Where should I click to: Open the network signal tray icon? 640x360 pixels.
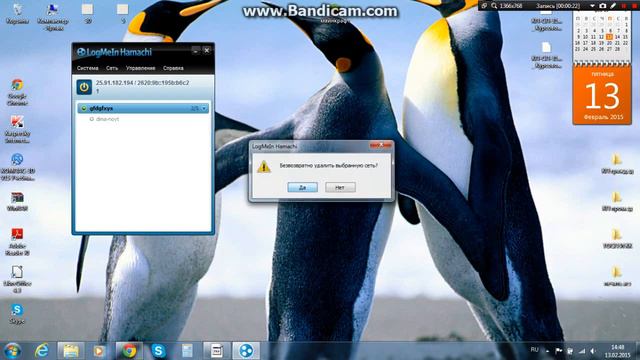tap(582, 351)
